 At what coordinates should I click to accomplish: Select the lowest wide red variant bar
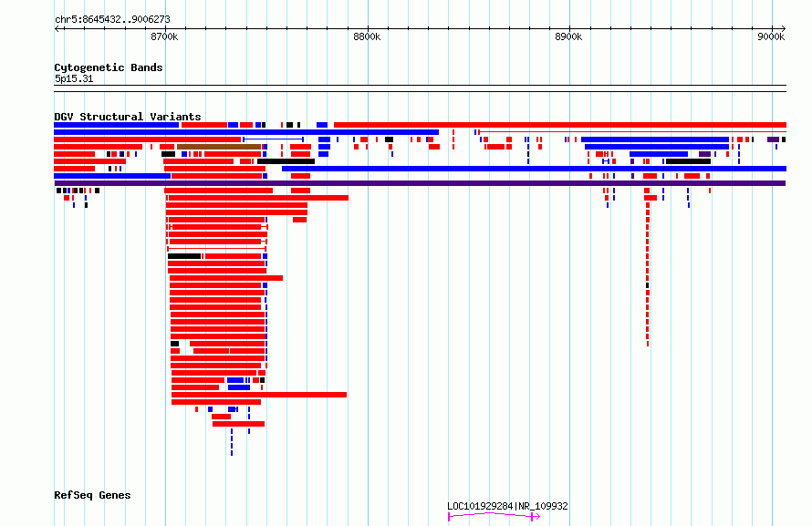point(238,424)
